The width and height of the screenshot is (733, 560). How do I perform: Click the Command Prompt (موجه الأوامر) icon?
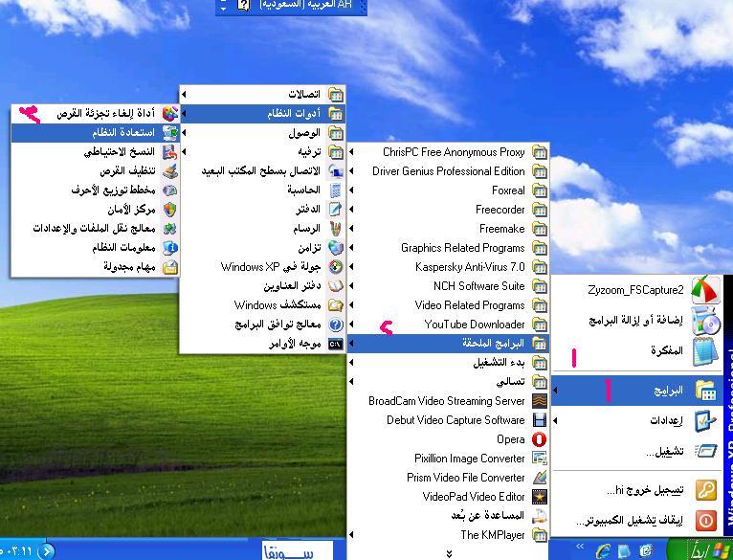[x=336, y=344]
